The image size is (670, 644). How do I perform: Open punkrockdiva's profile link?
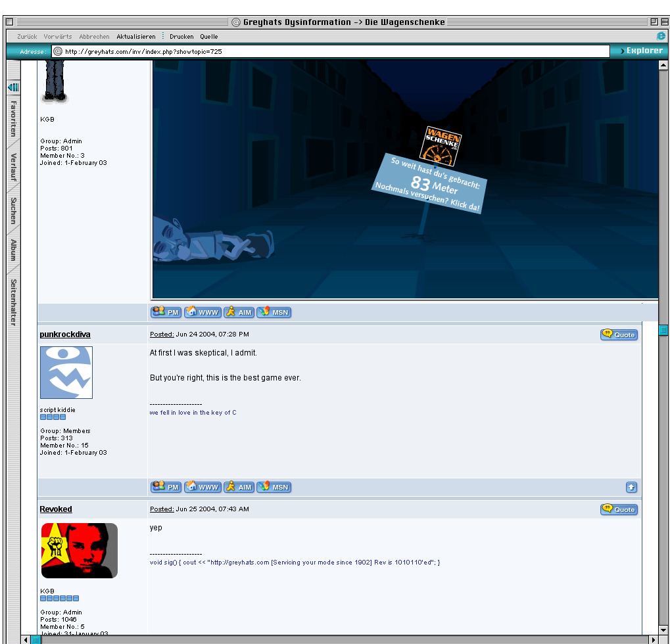pos(65,334)
